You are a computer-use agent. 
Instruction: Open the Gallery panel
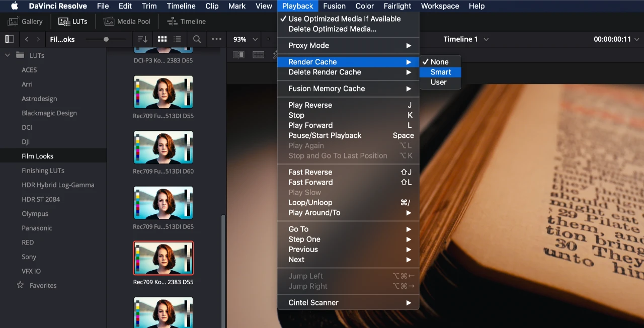26,21
